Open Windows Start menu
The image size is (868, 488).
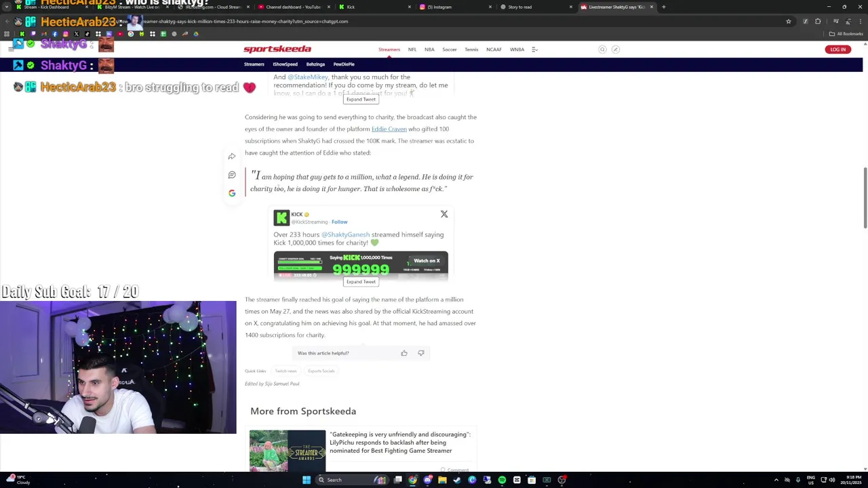307,480
